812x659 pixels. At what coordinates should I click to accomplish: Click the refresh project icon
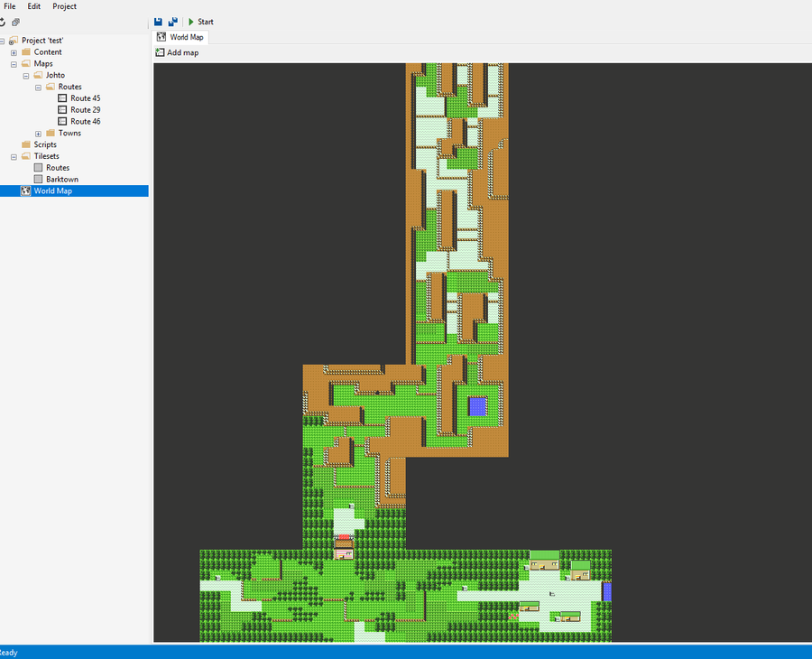coord(2,22)
